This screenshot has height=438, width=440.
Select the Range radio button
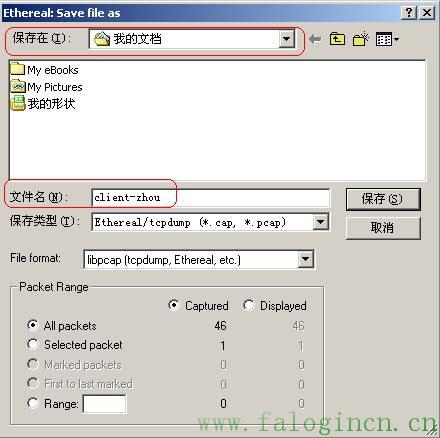33,403
